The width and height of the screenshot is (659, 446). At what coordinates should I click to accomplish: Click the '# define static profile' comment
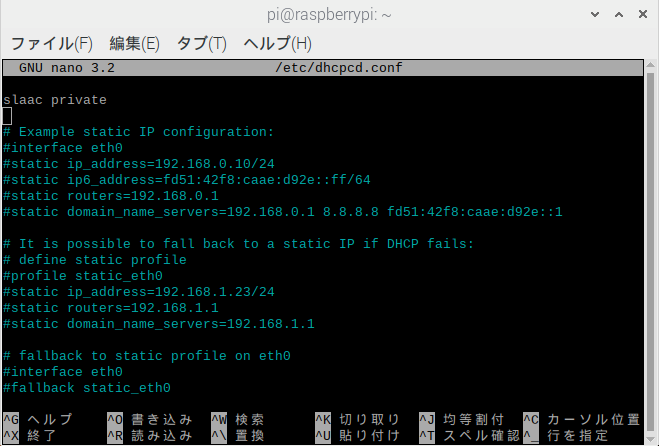point(95,260)
